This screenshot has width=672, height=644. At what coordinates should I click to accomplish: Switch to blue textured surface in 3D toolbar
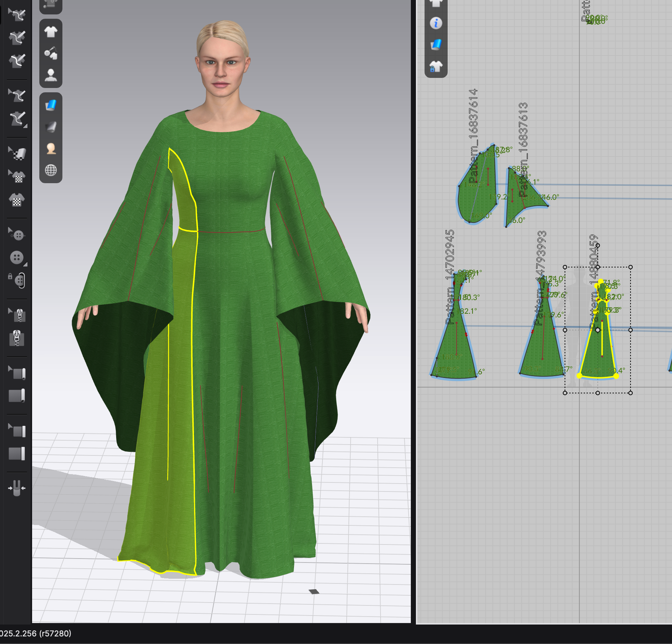point(51,105)
